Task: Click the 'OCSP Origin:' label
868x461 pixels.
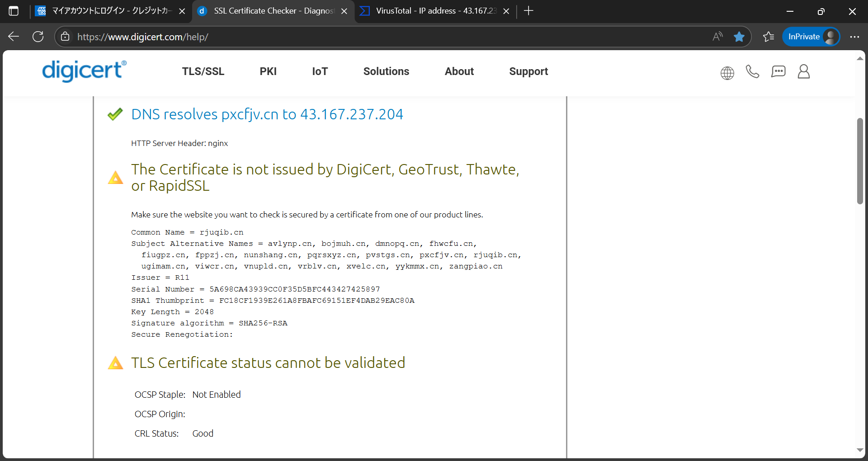Action: [x=160, y=414]
